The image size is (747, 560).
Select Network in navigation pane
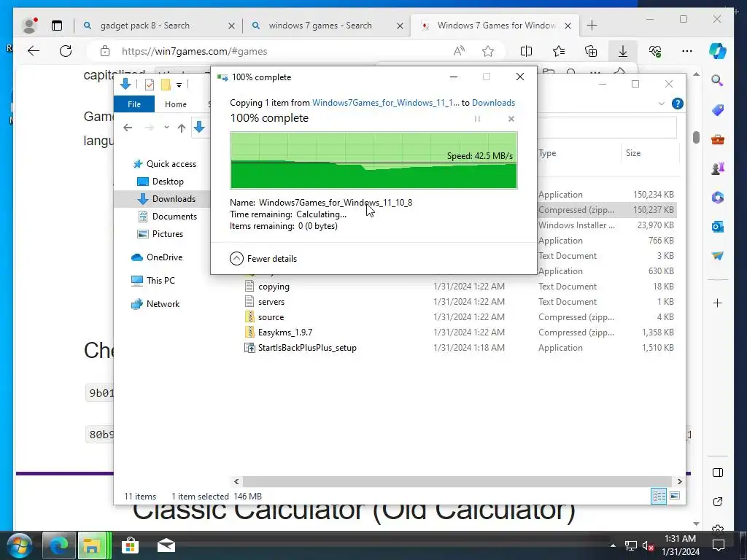pos(156,304)
